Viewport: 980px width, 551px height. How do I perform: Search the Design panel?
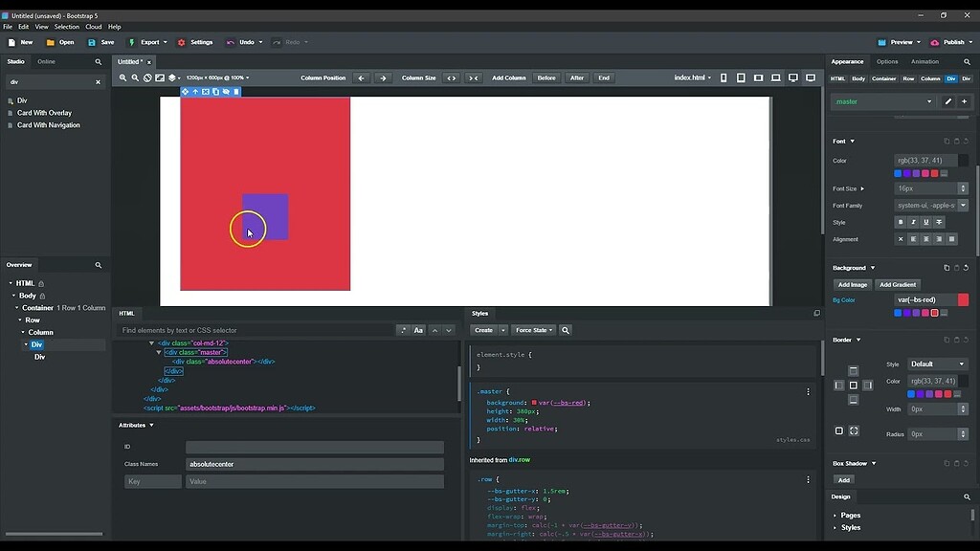[x=967, y=497]
